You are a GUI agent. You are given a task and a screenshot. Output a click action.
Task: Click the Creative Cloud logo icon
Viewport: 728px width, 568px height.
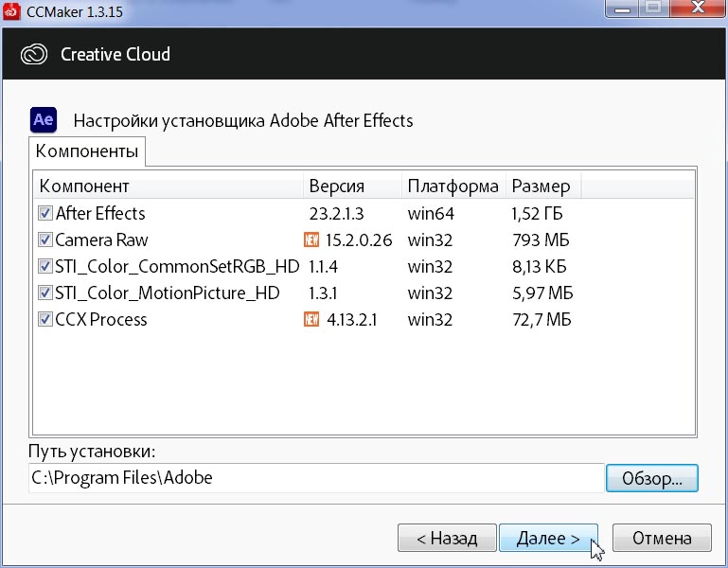(34, 54)
